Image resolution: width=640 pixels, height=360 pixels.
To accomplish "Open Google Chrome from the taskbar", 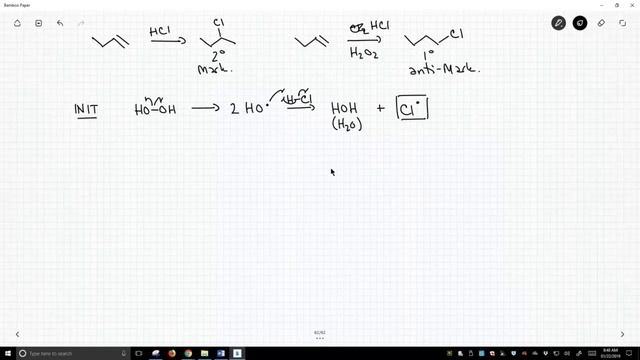I will click(188, 353).
